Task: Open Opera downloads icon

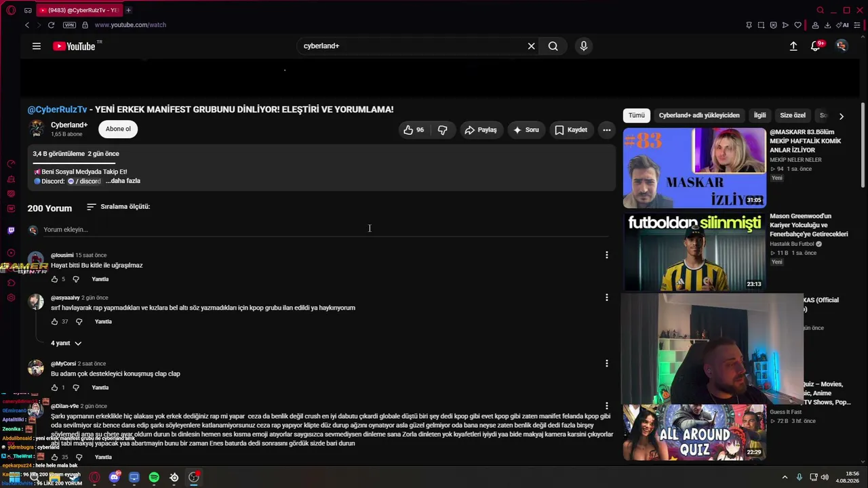Action: tap(827, 25)
